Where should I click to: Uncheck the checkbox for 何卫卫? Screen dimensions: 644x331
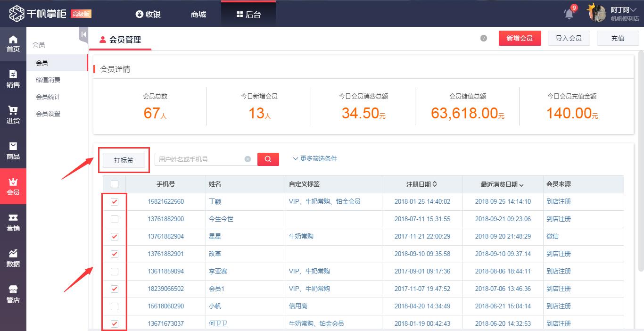click(x=115, y=324)
